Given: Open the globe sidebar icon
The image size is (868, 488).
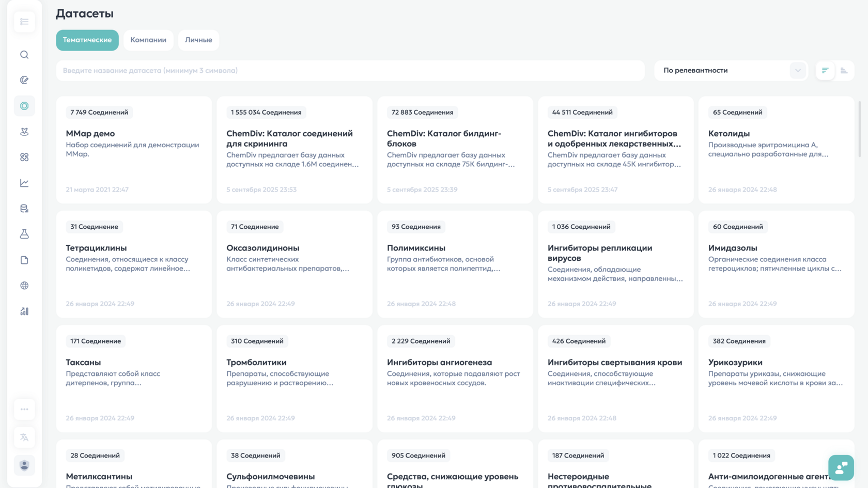Looking at the screenshot, I should click(24, 286).
